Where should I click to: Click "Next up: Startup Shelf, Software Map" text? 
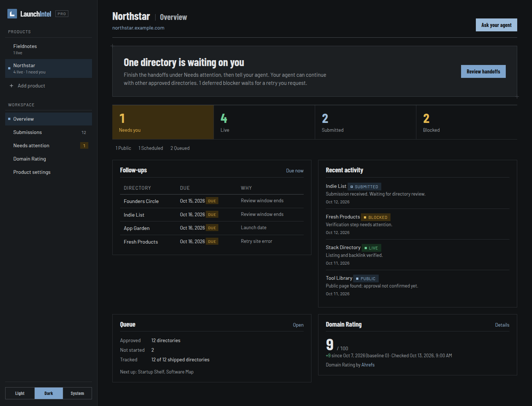157,372
